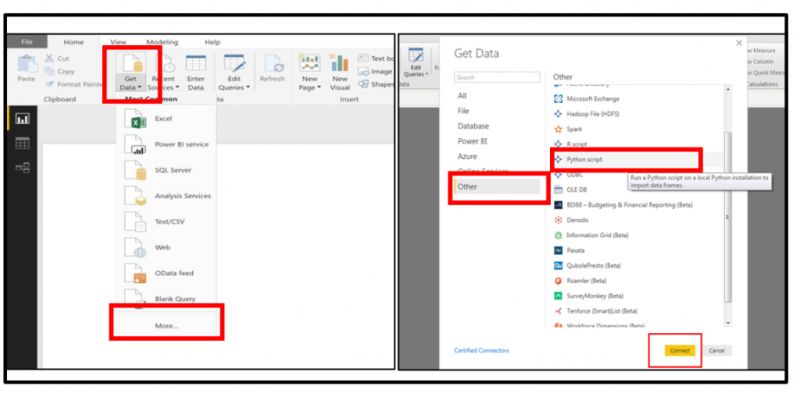Switch to Report view in sidebar
800x393 pixels.
[22, 119]
